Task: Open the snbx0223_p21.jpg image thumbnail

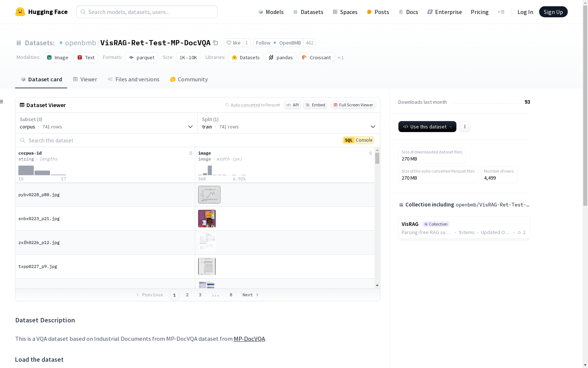Action: tap(207, 219)
